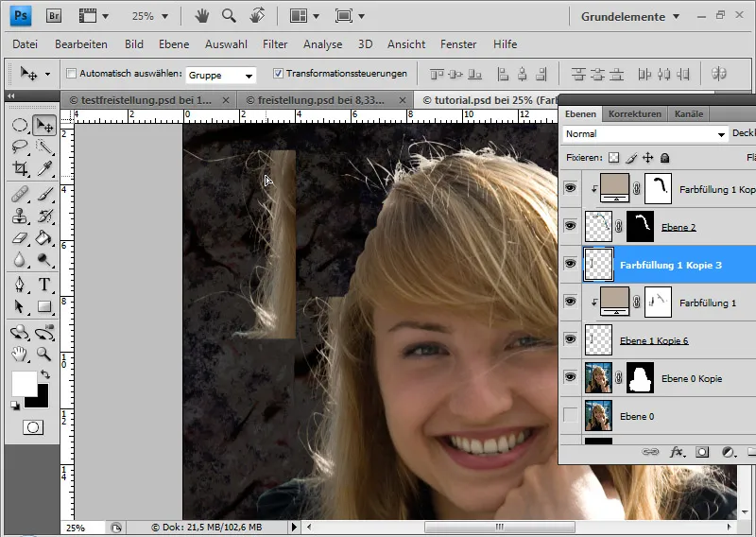Open the Ebene menu
The image size is (756, 537).
[x=174, y=44]
